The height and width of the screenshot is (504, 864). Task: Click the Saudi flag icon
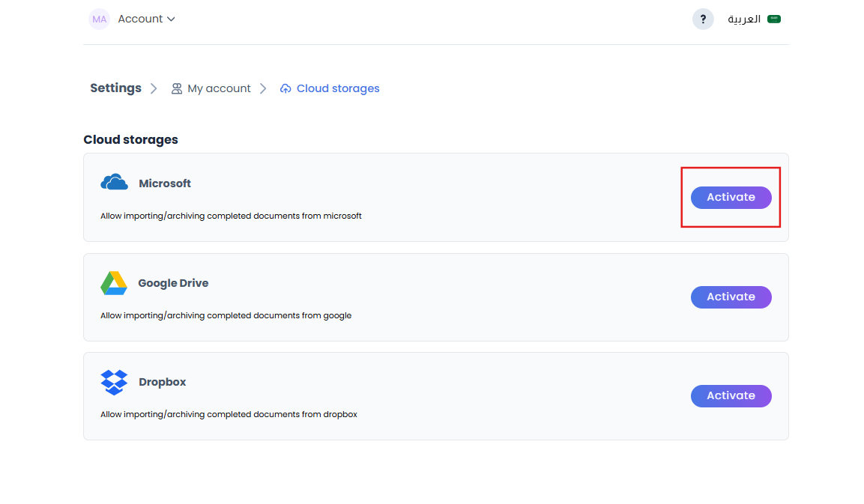click(x=773, y=19)
